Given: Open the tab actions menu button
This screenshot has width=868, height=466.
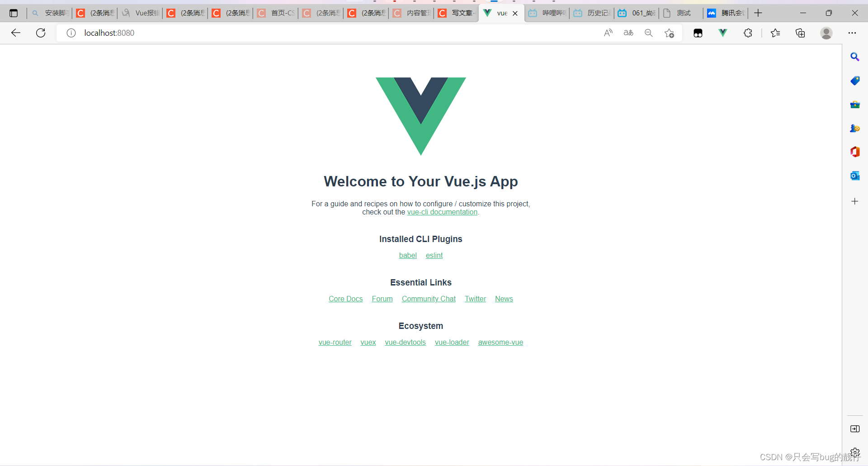Looking at the screenshot, I should [14, 13].
